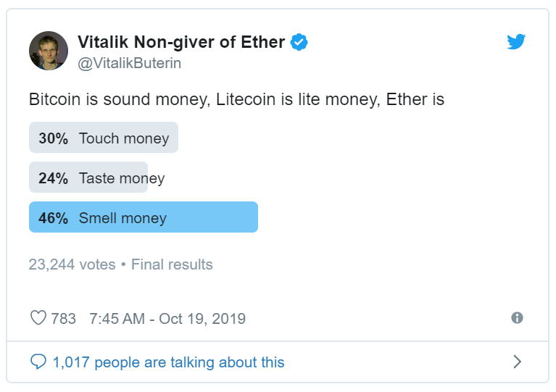Click the 30% percentage label
The height and width of the screenshot is (392, 556).
coord(53,138)
